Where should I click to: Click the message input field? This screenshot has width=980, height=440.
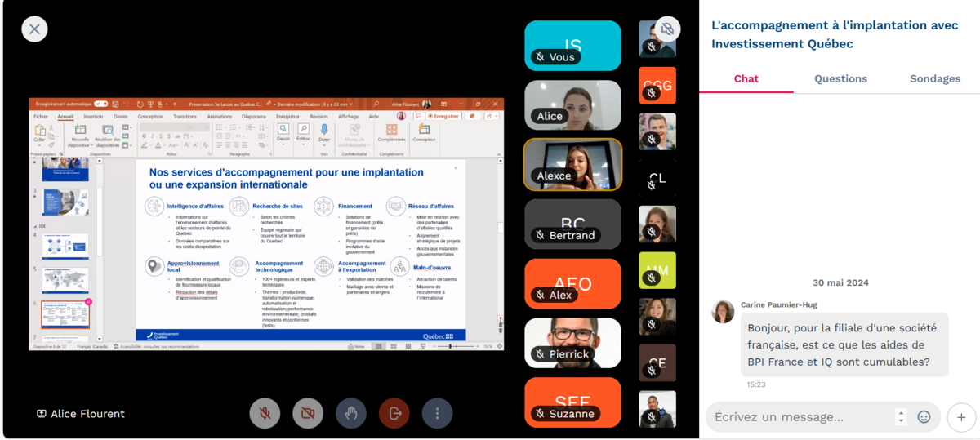tap(800, 417)
